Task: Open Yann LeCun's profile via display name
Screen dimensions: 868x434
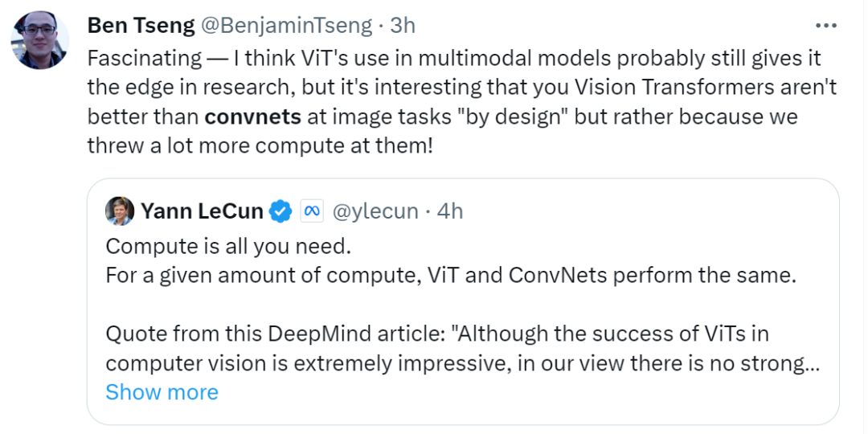Action: point(202,211)
